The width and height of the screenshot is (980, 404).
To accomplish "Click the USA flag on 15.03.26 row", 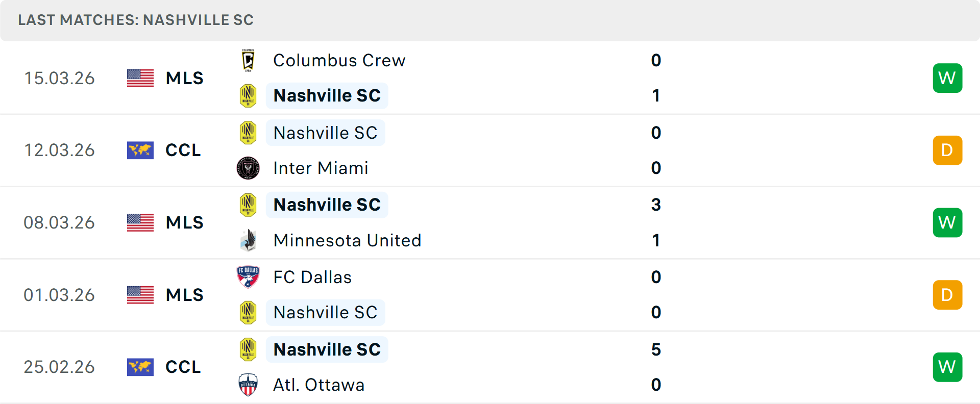I will tap(140, 78).
